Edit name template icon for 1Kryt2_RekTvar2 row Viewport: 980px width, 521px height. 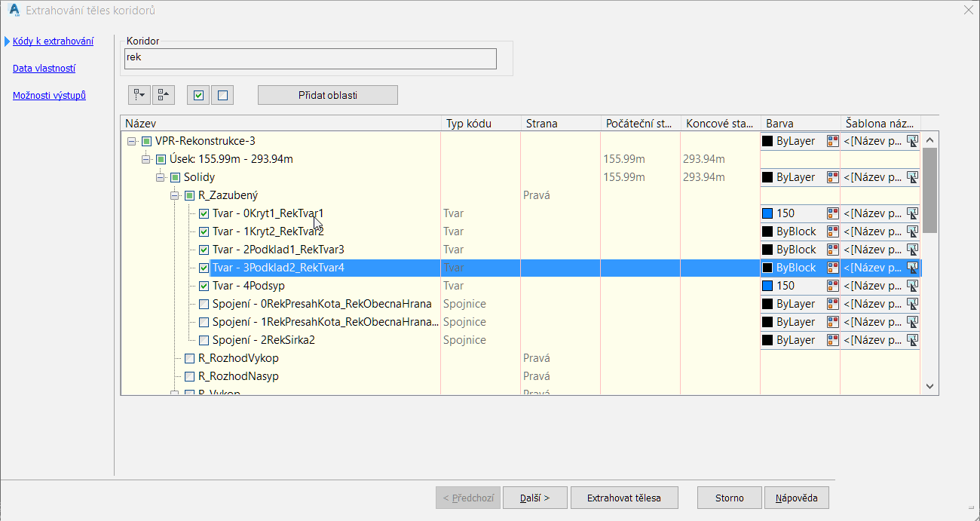coord(912,231)
